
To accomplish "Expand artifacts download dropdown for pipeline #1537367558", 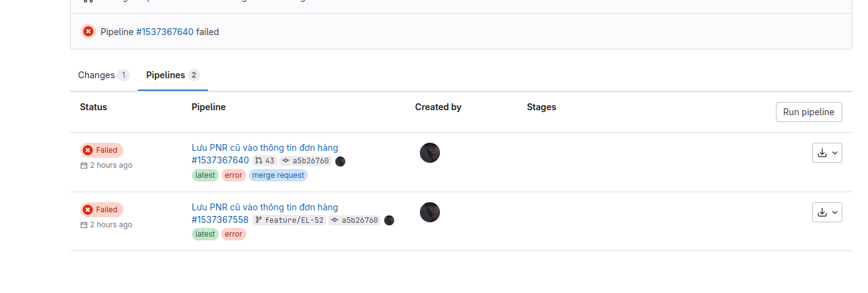I will pyautogui.click(x=827, y=212).
